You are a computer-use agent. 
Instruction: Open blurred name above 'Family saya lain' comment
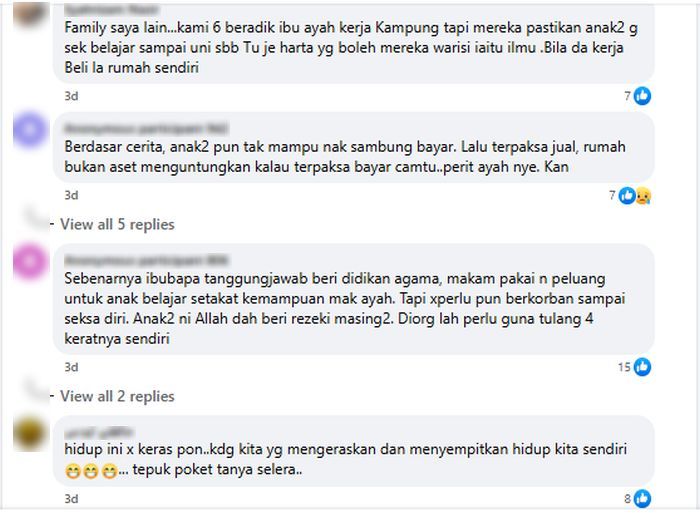(111, 9)
